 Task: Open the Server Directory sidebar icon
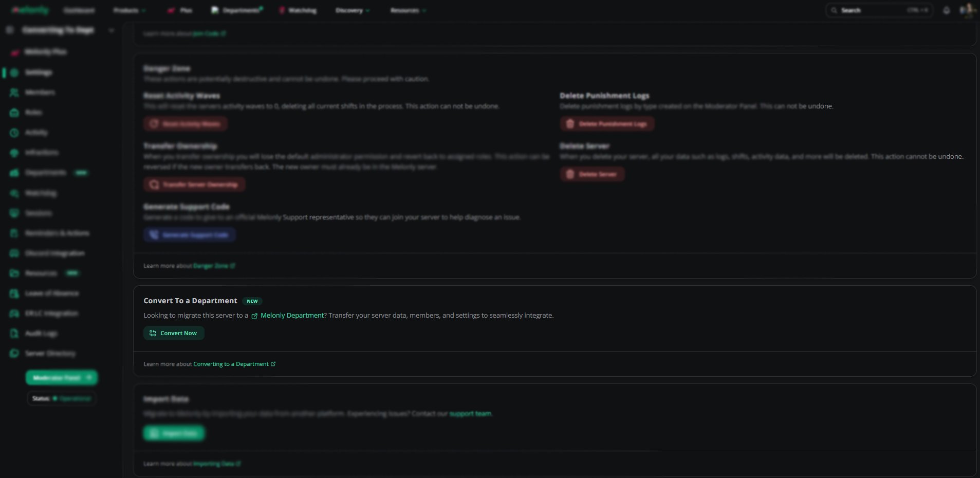tap(14, 354)
